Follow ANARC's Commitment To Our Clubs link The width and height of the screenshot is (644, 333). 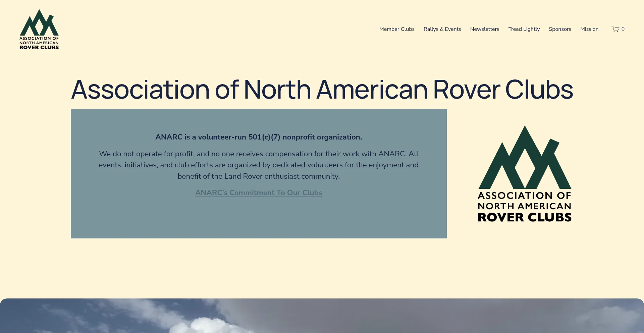(259, 193)
